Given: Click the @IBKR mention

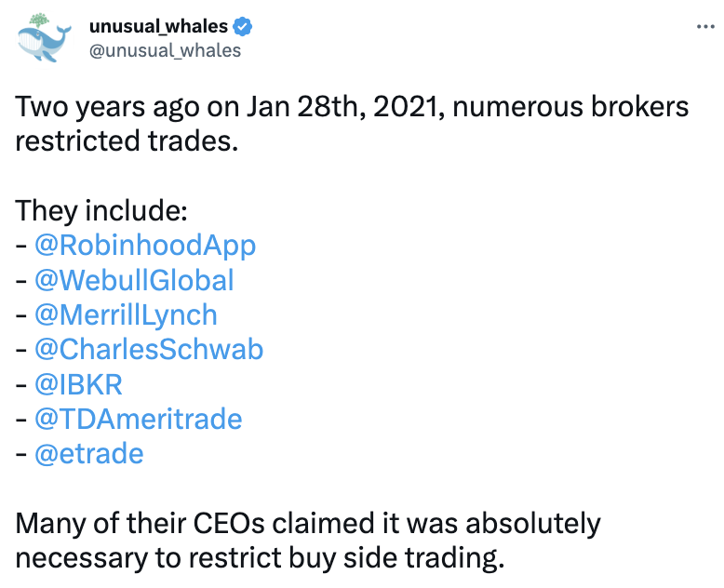Looking at the screenshot, I should coord(78,384).
